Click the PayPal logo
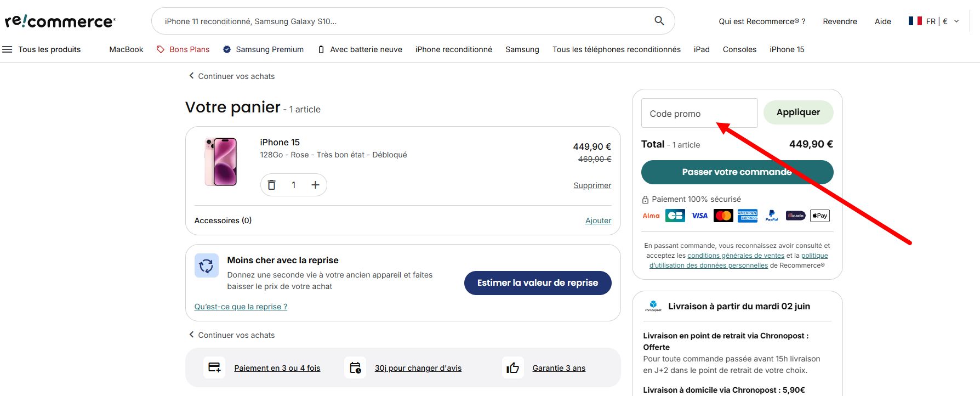This screenshot has height=396, width=980. click(772, 216)
